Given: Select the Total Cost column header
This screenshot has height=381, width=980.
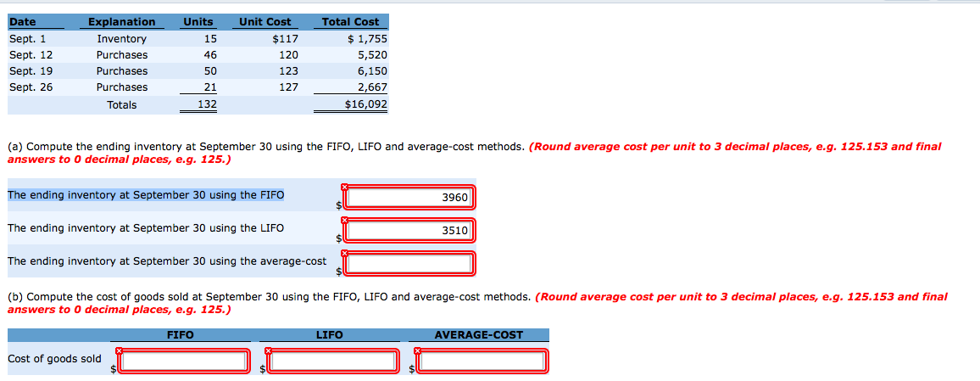Looking at the screenshot, I should click(350, 22).
